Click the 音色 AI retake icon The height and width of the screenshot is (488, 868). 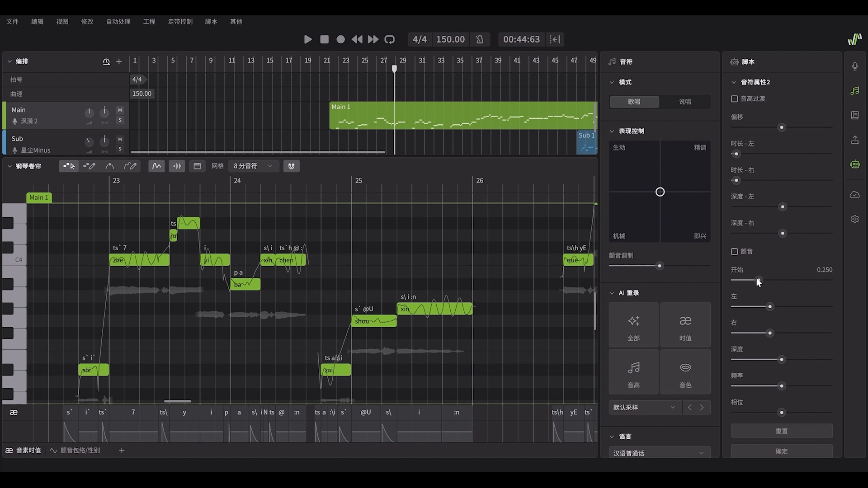(x=685, y=372)
